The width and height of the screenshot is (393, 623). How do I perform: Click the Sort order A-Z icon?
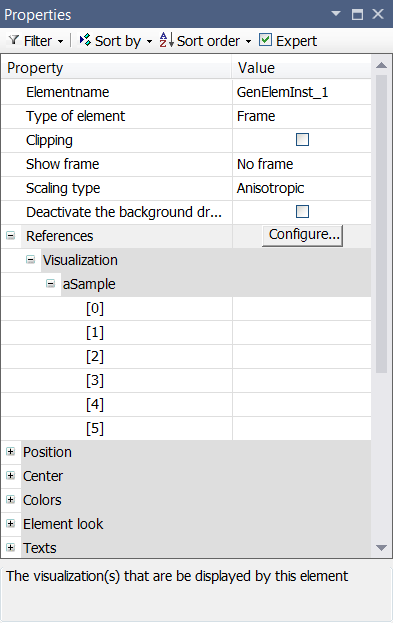[x=166, y=40]
